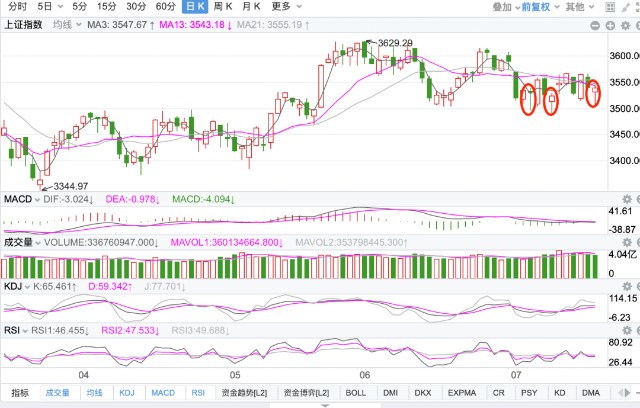Screen dimensions: 640x408
Task: Toggle the RSI indicator tab
Action: [x=198, y=392]
